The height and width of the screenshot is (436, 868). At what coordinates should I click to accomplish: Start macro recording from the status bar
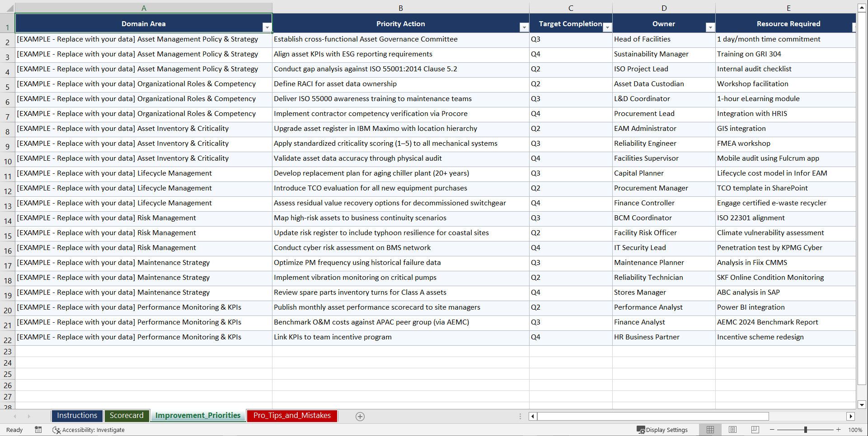point(38,430)
